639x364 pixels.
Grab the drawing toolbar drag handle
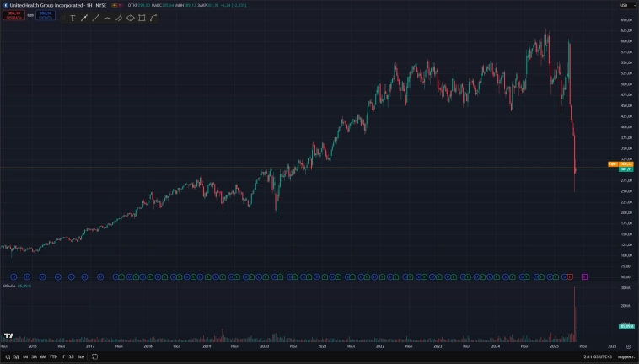[63, 18]
